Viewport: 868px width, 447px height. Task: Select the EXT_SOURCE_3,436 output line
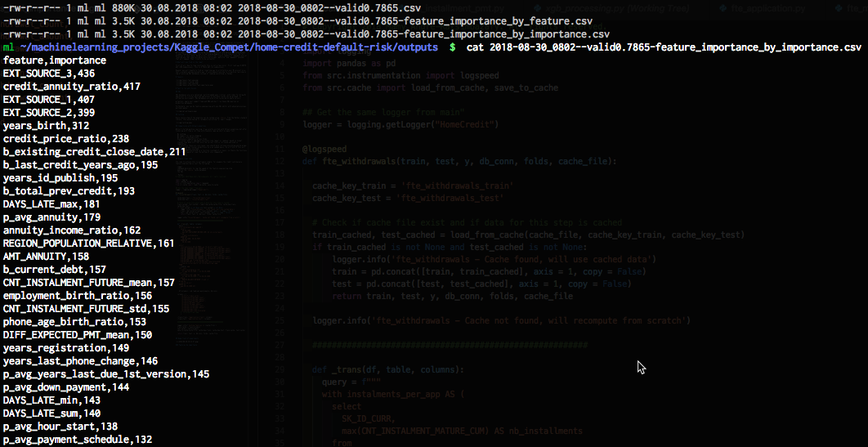49,74
